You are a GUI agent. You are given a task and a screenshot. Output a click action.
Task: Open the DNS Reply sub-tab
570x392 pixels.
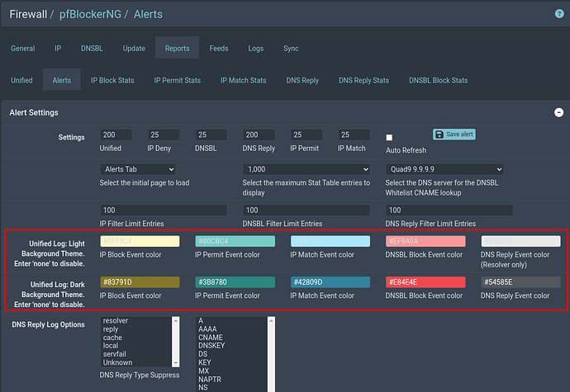pyautogui.click(x=302, y=80)
